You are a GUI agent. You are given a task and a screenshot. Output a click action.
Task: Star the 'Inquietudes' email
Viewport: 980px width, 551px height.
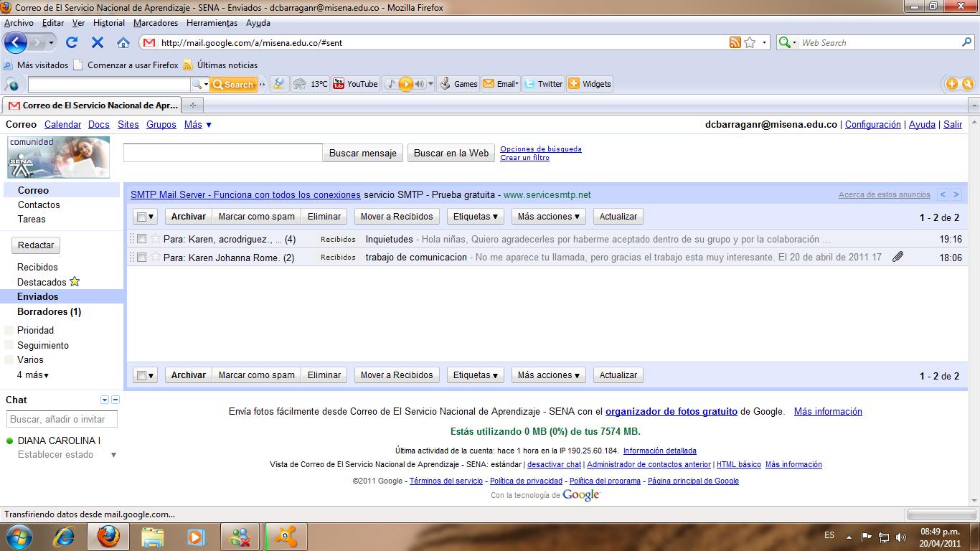154,238
